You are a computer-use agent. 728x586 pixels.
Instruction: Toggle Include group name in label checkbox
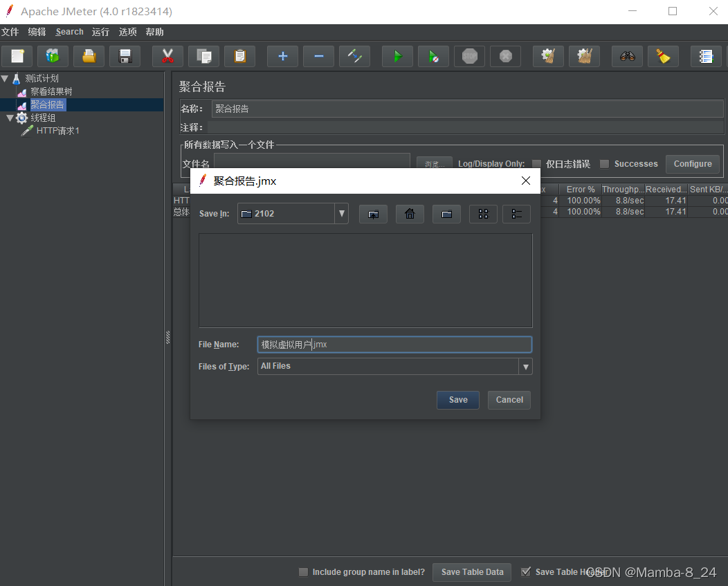click(x=303, y=572)
